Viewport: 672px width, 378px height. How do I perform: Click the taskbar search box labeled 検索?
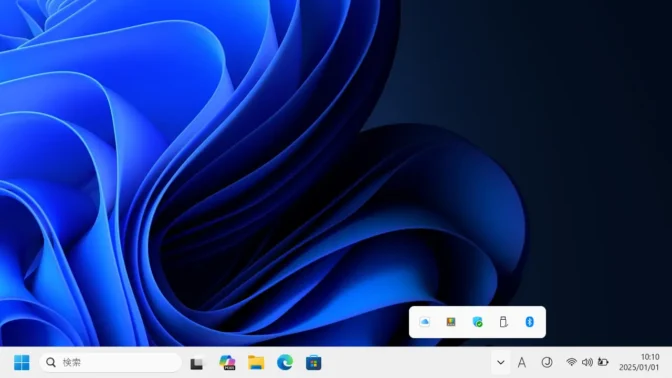pyautogui.click(x=110, y=363)
